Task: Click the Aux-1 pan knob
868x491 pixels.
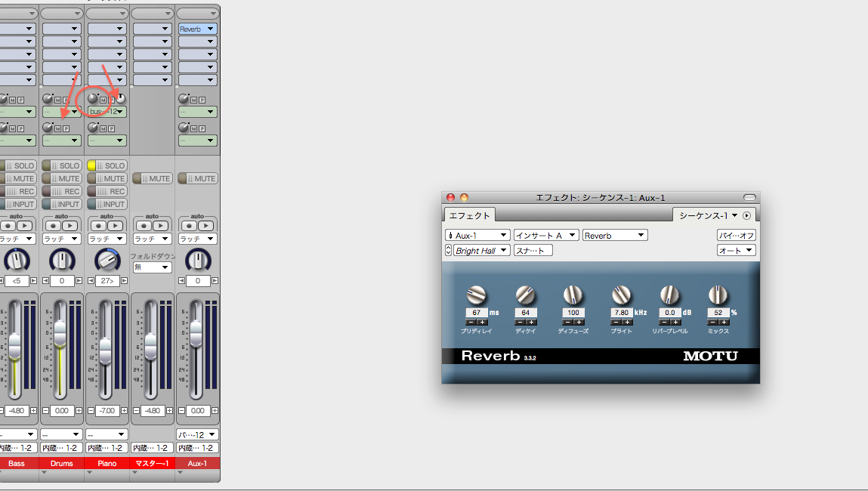Action: (x=198, y=260)
